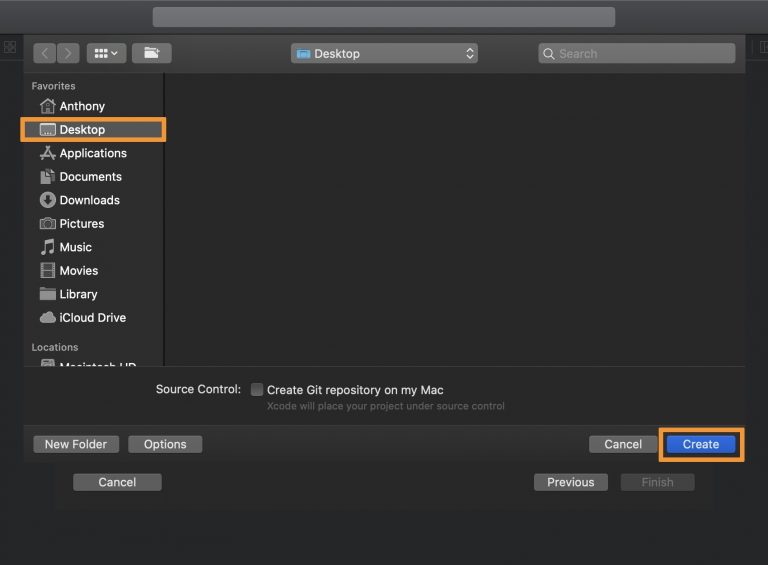Click the Previous button

click(x=571, y=482)
